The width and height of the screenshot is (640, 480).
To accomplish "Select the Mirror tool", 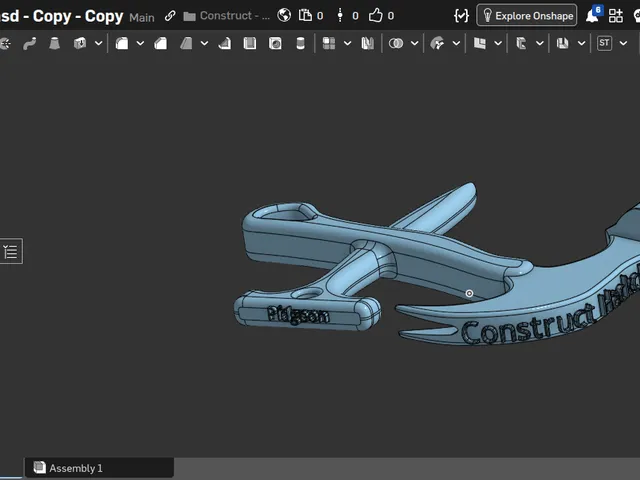I will pos(367,43).
